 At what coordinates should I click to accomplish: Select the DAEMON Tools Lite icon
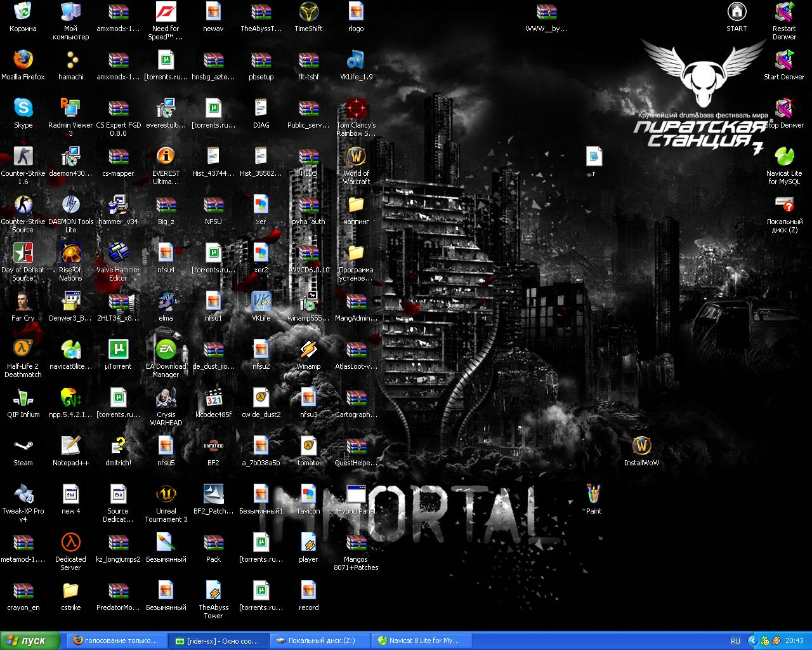(70, 205)
